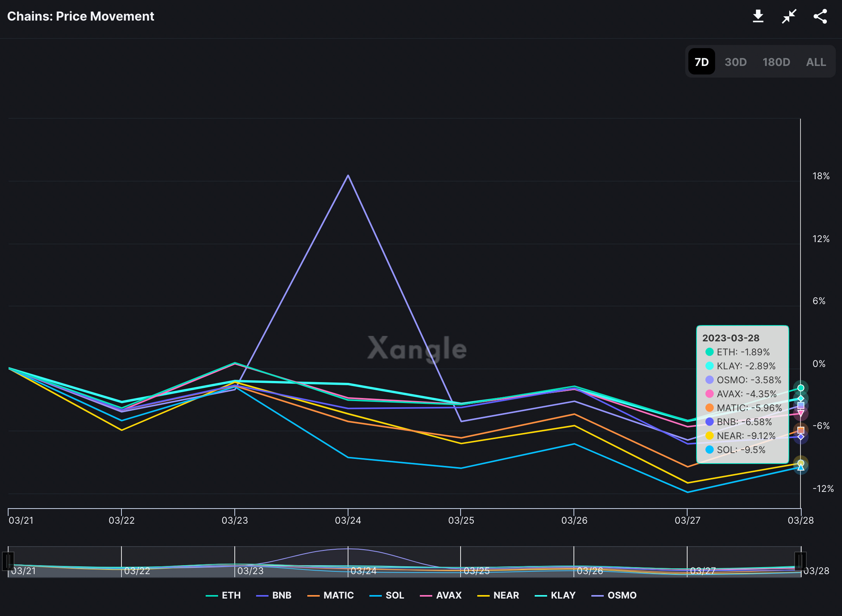This screenshot has height=616, width=842.
Task: Click the download chart icon
Action: tap(758, 16)
